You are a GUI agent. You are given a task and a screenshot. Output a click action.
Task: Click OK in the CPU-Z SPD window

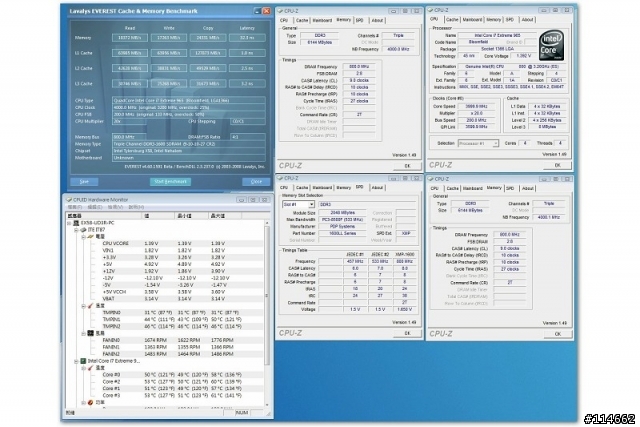click(x=407, y=333)
